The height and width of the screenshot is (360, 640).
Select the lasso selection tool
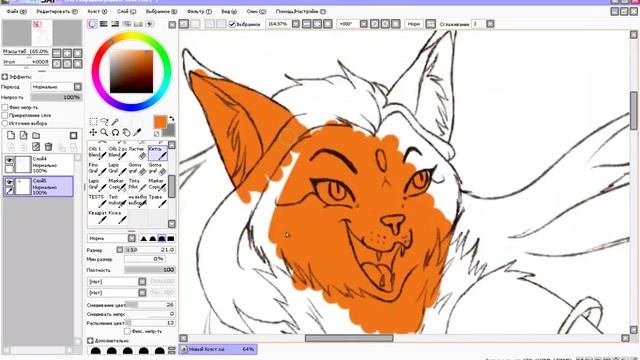pos(105,122)
